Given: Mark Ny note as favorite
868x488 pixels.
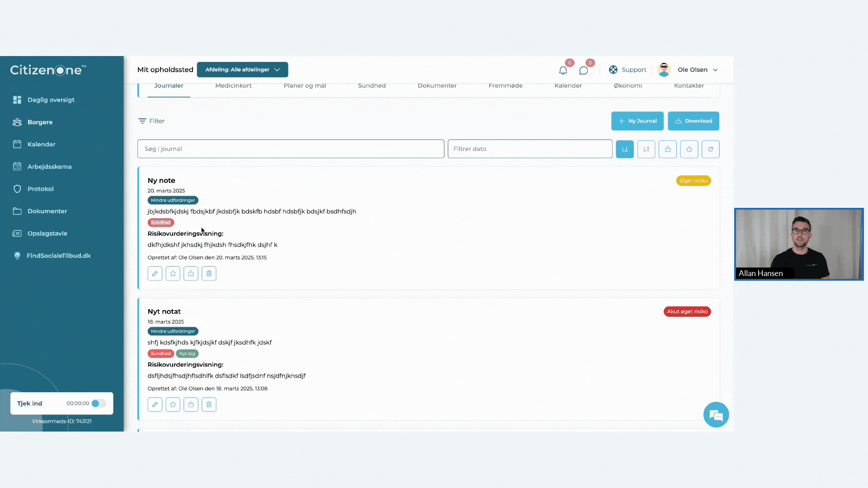Looking at the screenshot, I should 173,273.
